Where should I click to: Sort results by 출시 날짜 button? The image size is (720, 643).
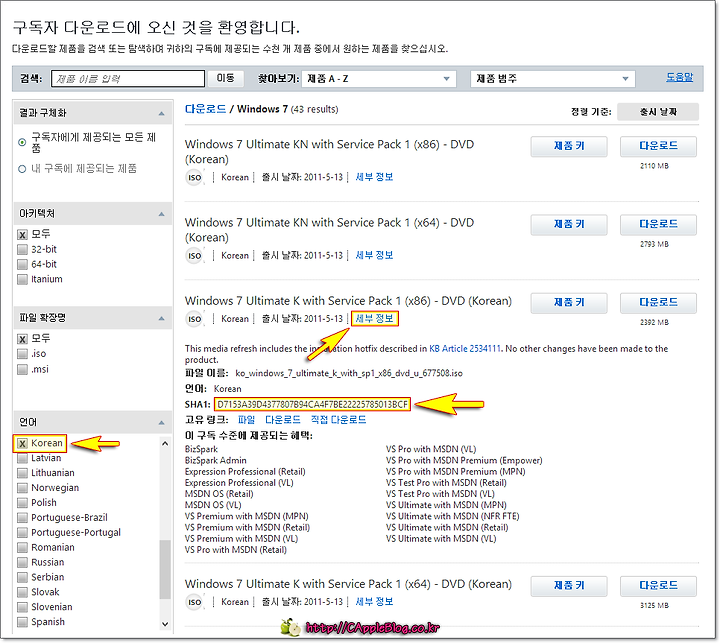coord(658,112)
